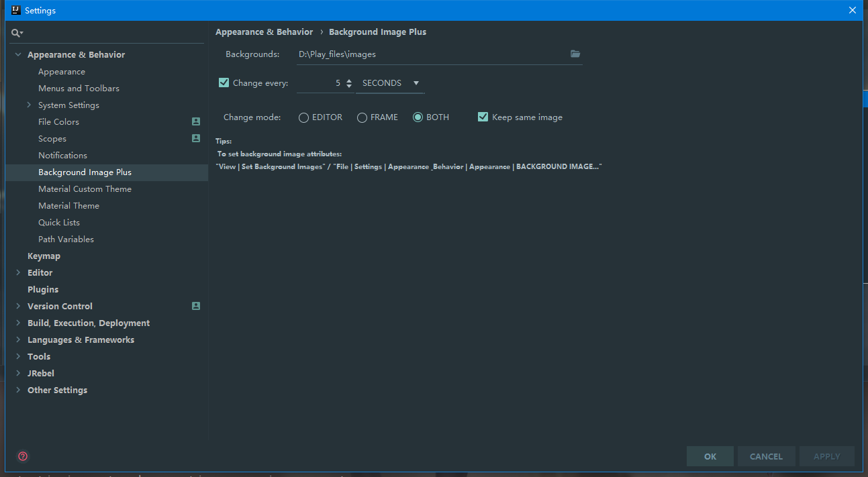Open Material Theme settings
The width and height of the screenshot is (868, 477).
pyautogui.click(x=68, y=206)
